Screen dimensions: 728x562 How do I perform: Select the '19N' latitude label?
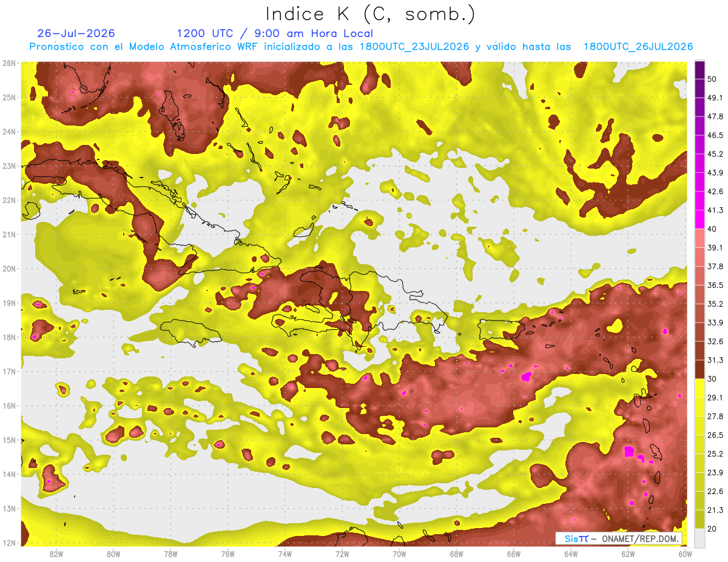(8, 303)
